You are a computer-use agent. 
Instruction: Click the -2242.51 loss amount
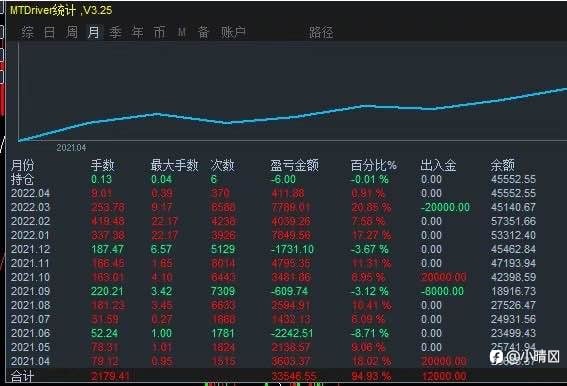point(292,333)
